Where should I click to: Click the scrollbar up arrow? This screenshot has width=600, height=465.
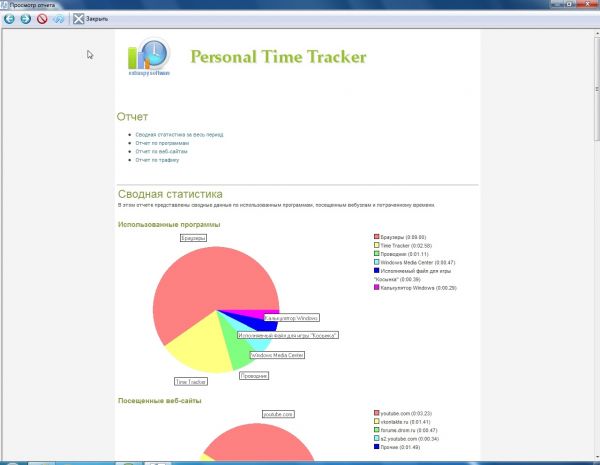tap(597, 33)
